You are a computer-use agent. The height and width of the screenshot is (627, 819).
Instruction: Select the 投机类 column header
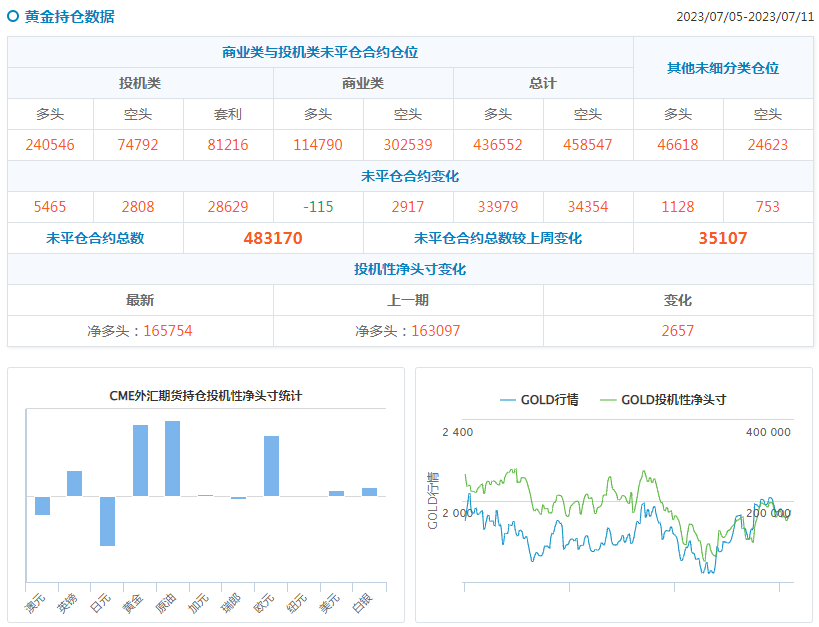[140, 83]
